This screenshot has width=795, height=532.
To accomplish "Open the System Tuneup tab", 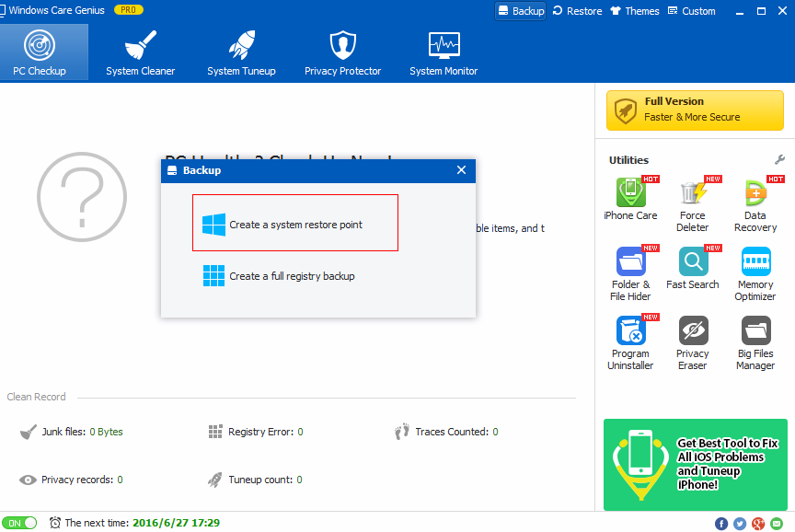I will coord(241,52).
